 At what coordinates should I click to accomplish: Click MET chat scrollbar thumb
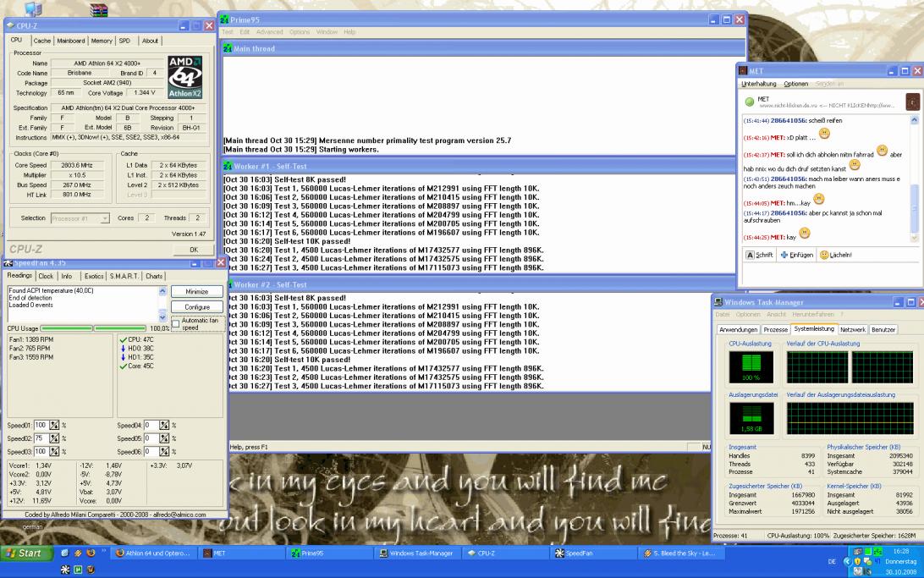(914, 209)
